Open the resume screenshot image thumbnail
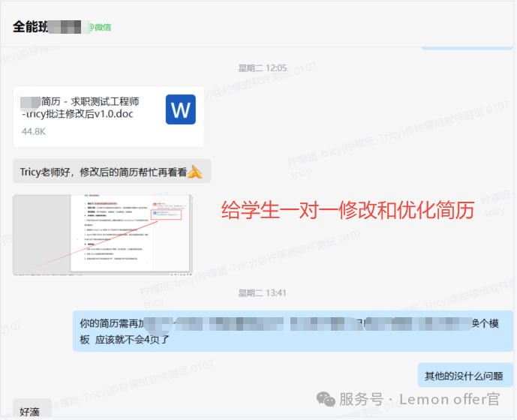 [103, 235]
